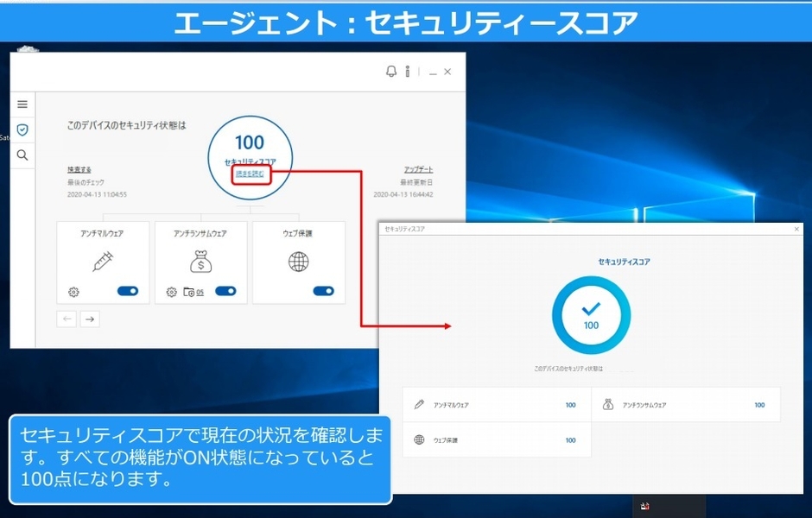The width and height of the screenshot is (812, 518).
Task: Click the money bag icon on アンチランサムウェア card
Action: click(201, 261)
